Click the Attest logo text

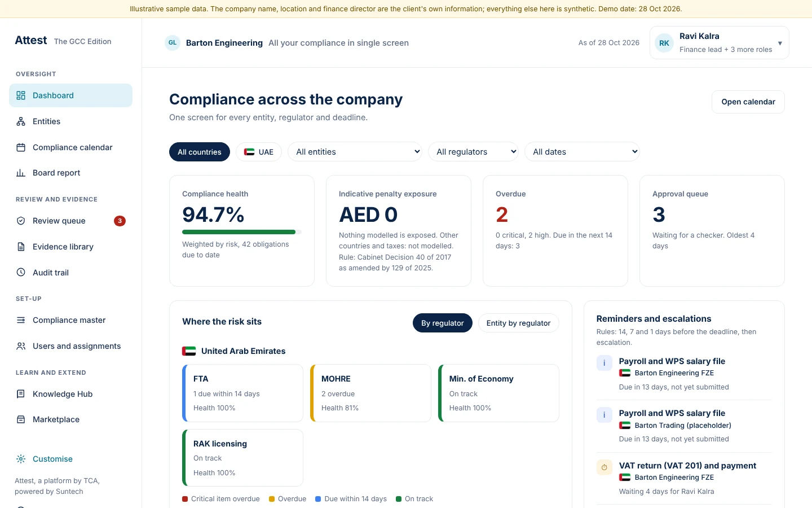31,40
